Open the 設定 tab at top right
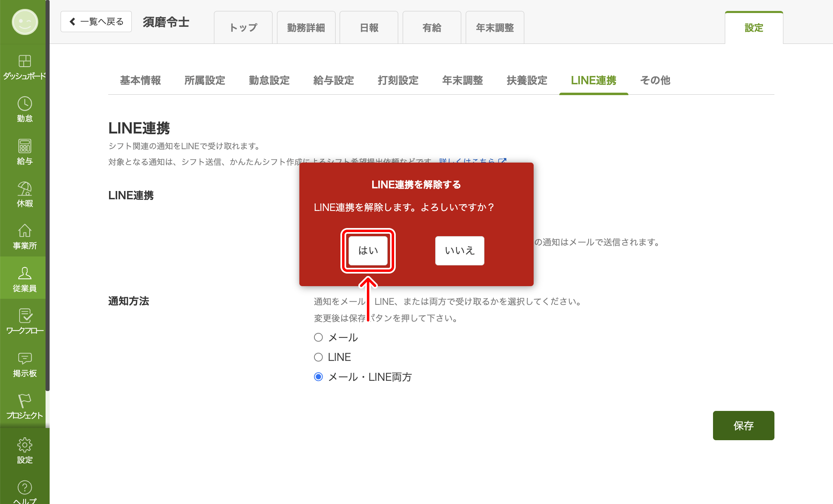This screenshot has height=504, width=833. click(x=754, y=28)
